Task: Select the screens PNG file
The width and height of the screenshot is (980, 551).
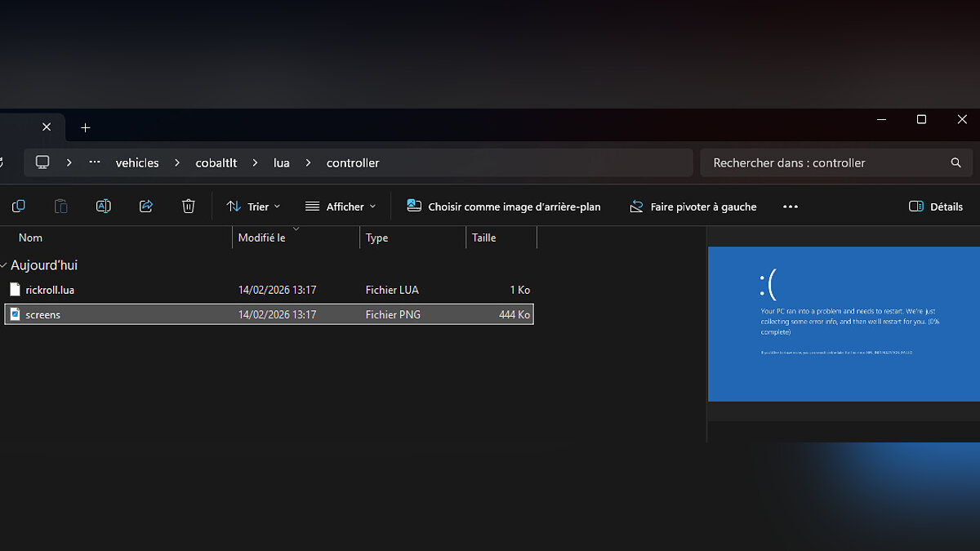Action: (x=269, y=314)
